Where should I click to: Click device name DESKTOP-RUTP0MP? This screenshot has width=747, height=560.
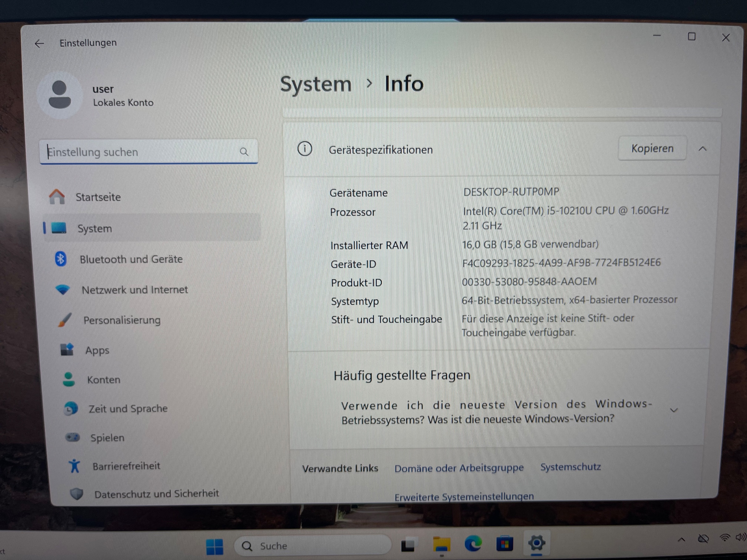pyautogui.click(x=511, y=192)
